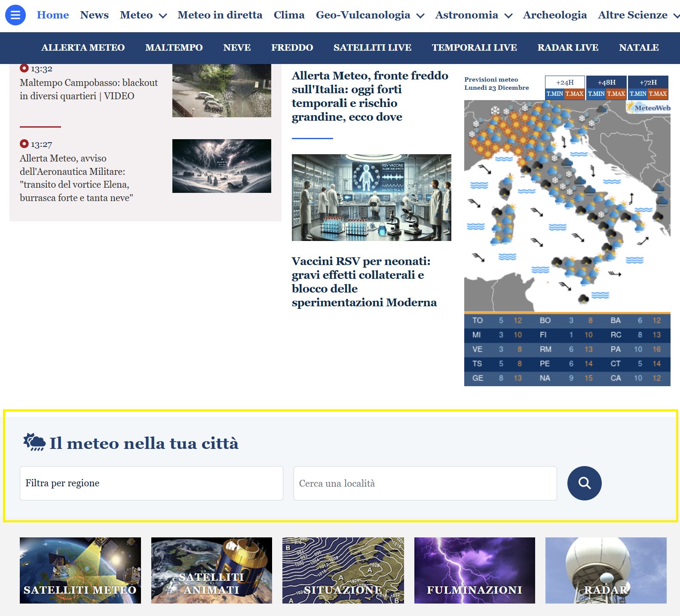Click the red live dot at 13:32
Image resolution: width=680 pixels, height=616 pixels.
click(24, 68)
